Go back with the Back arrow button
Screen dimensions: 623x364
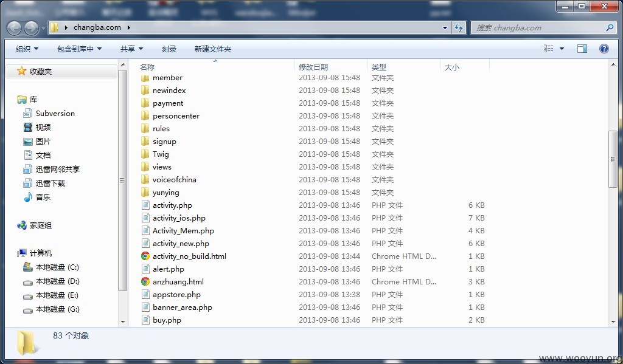tap(15, 28)
